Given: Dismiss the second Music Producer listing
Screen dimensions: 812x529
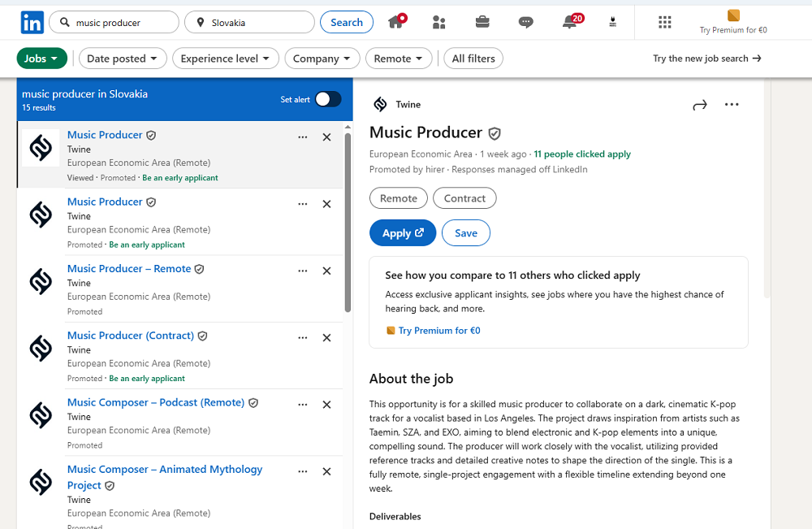Looking at the screenshot, I should 326,204.
